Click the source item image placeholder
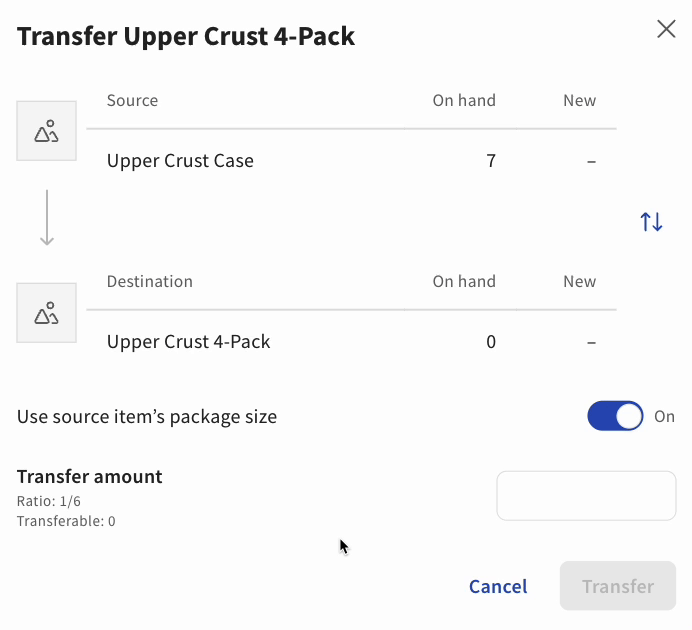This screenshot has width=692, height=630. point(47,131)
